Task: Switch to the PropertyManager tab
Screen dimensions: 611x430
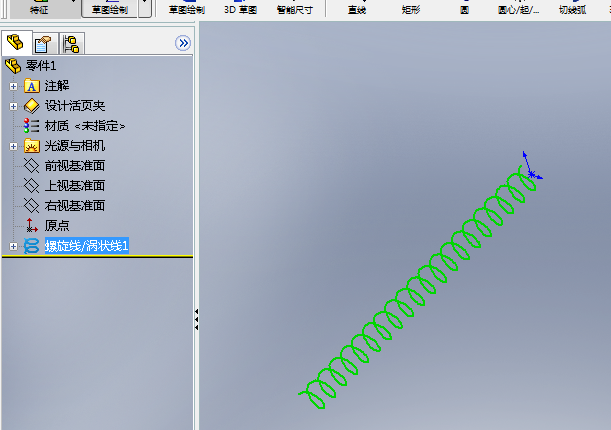Action: pos(43,44)
